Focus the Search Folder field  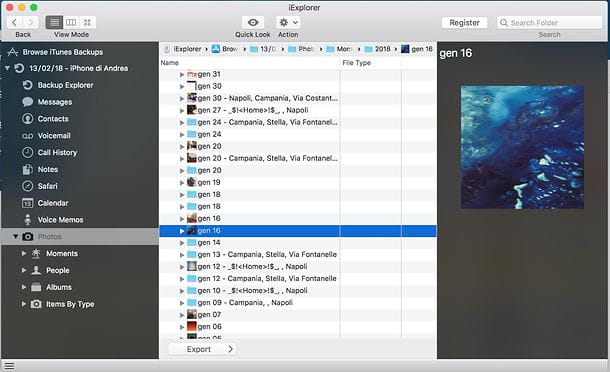pyautogui.click(x=549, y=23)
